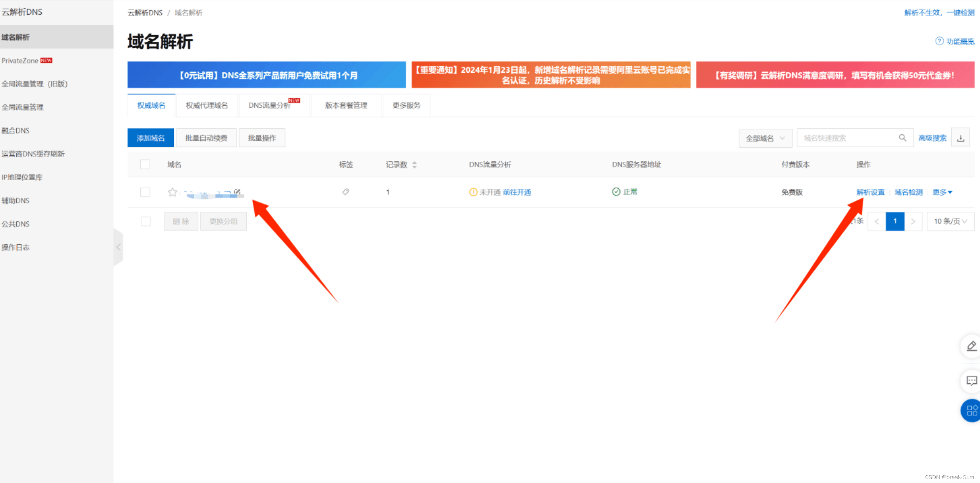Viewport: 980px width, 483px height.
Task: Tick the domain row checkbox
Action: coord(145,192)
